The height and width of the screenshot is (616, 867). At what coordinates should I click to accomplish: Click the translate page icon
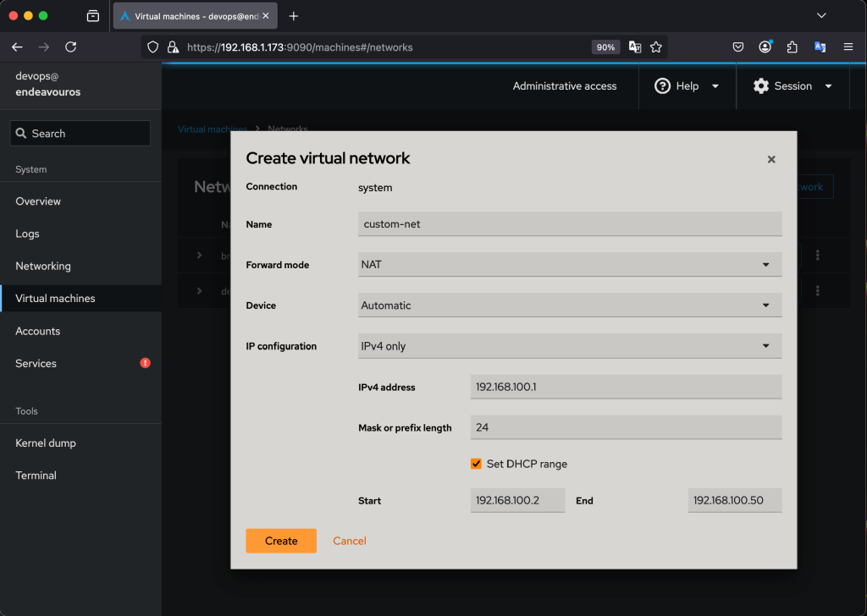pyautogui.click(x=634, y=47)
